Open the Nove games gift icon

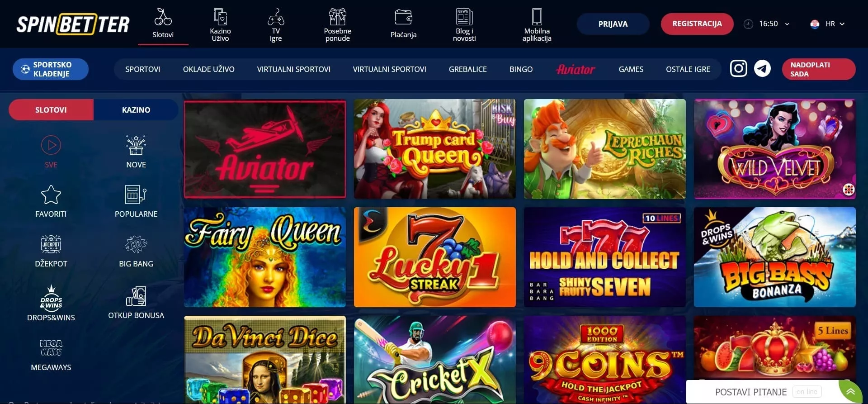coord(136,145)
